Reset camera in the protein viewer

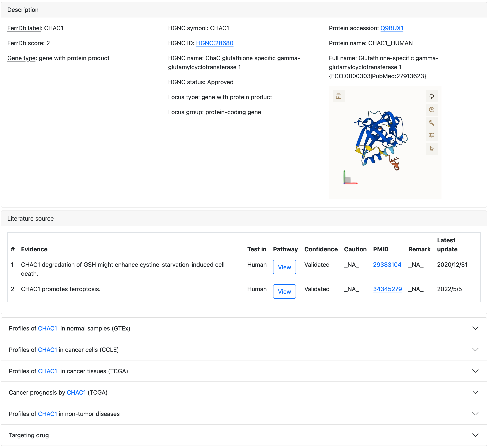click(432, 96)
